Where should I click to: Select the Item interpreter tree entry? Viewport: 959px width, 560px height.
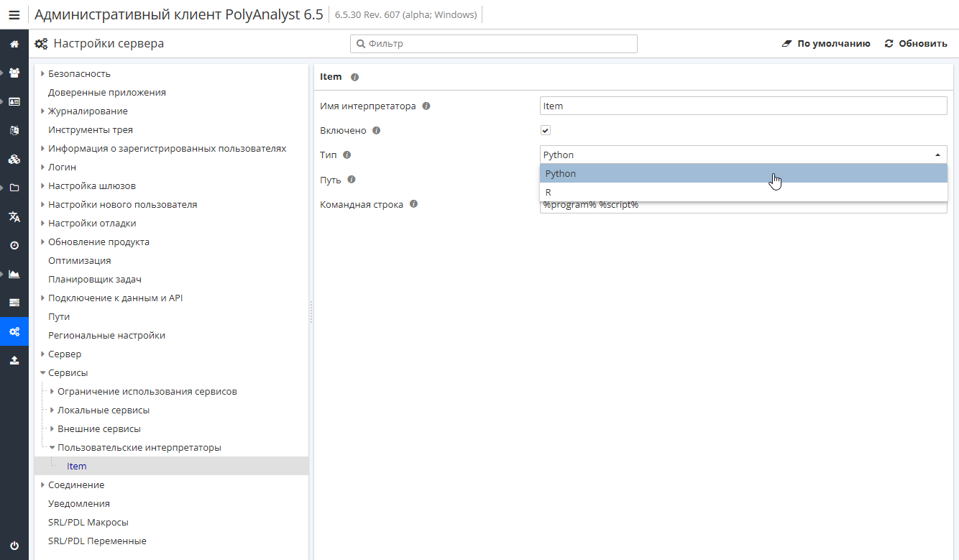click(77, 466)
